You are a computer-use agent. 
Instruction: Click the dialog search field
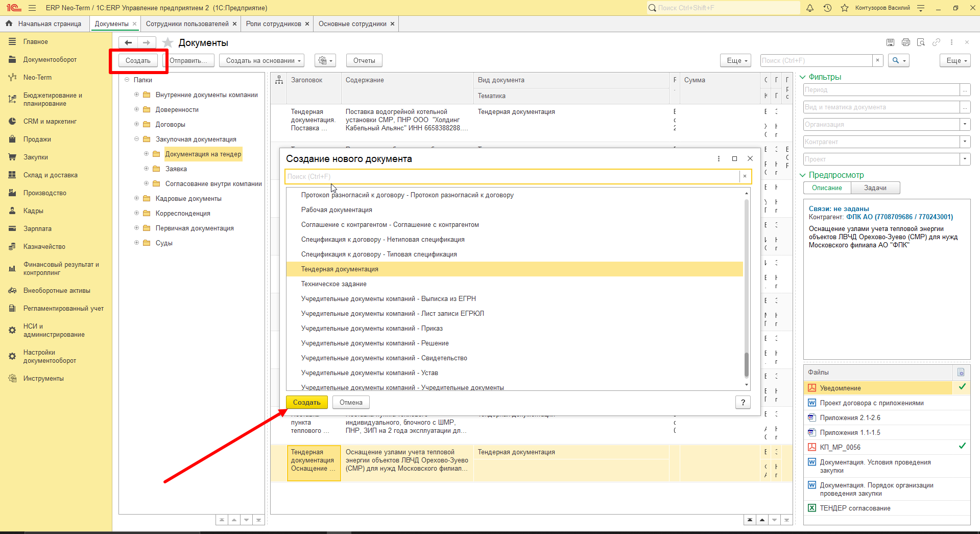click(x=512, y=176)
